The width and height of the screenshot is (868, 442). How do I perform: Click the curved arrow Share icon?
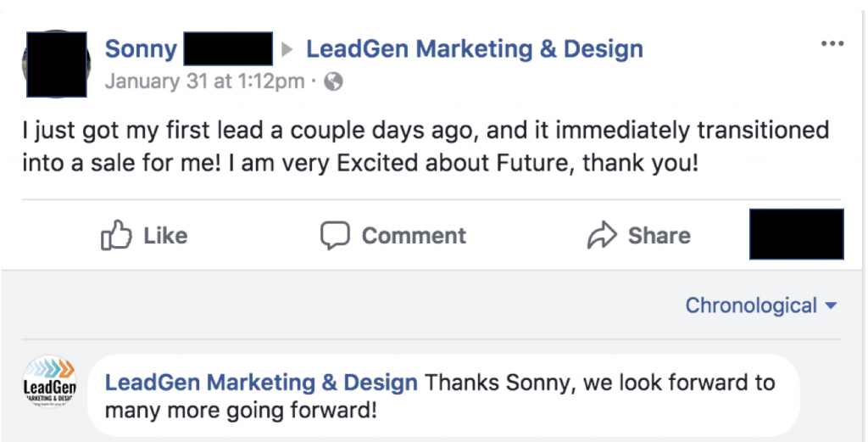tap(601, 236)
